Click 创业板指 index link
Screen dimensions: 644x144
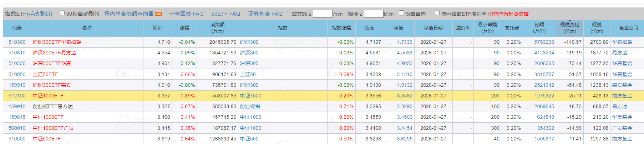[250, 106]
